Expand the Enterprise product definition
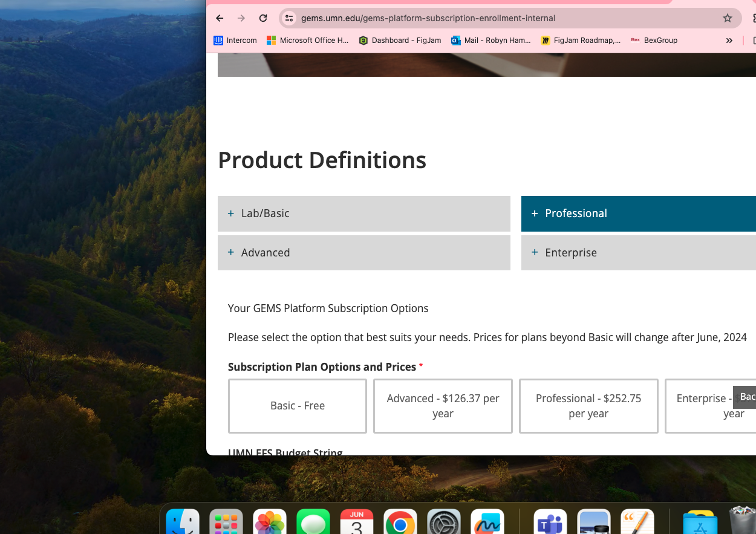Screen dimensions: 756x534 [x=638, y=253]
